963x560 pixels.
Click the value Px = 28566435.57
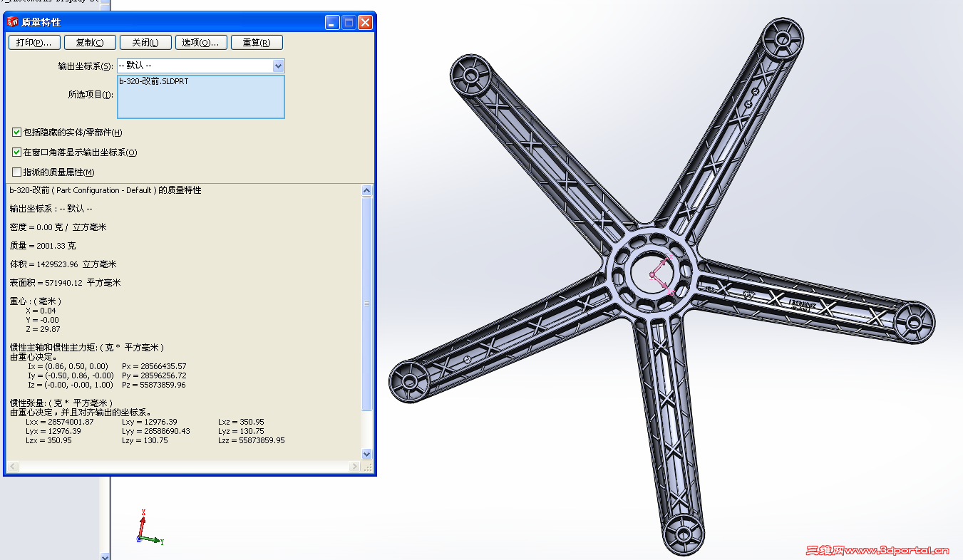pos(154,366)
